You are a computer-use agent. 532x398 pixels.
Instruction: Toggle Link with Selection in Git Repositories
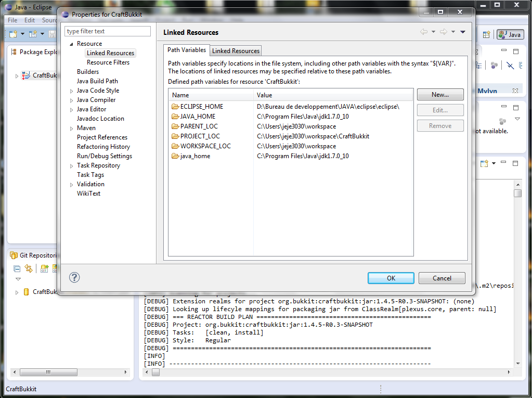[x=29, y=268]
